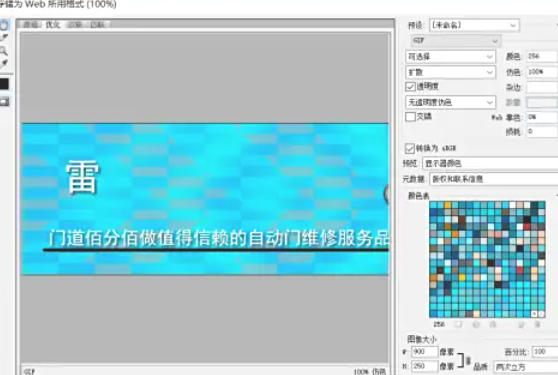Image resolution: width=558 pixels, height=375 pixels.
Task: Click the 100% 仿色 status text
Action: tap(370, 371)
